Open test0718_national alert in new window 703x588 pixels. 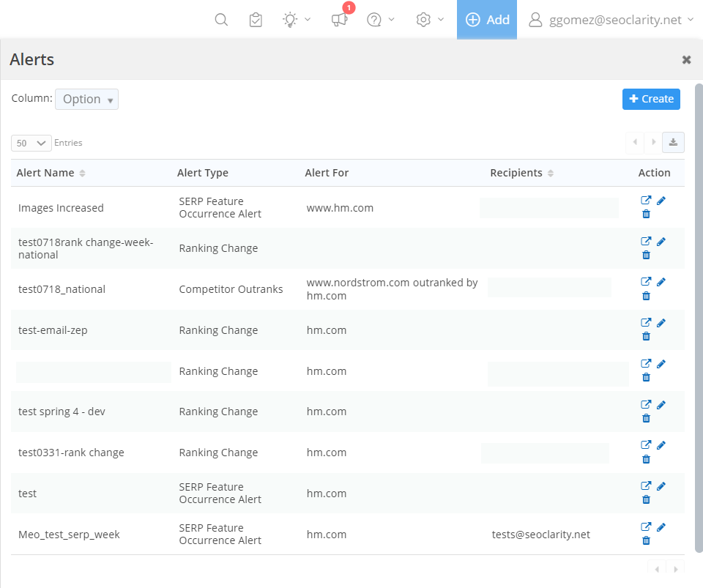click(646, 282)
